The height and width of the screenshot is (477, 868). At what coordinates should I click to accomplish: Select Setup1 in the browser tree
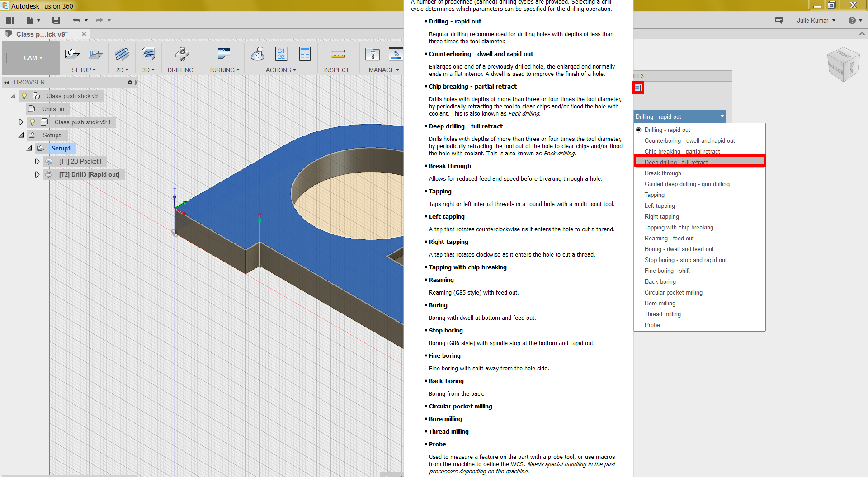[61, 148]
